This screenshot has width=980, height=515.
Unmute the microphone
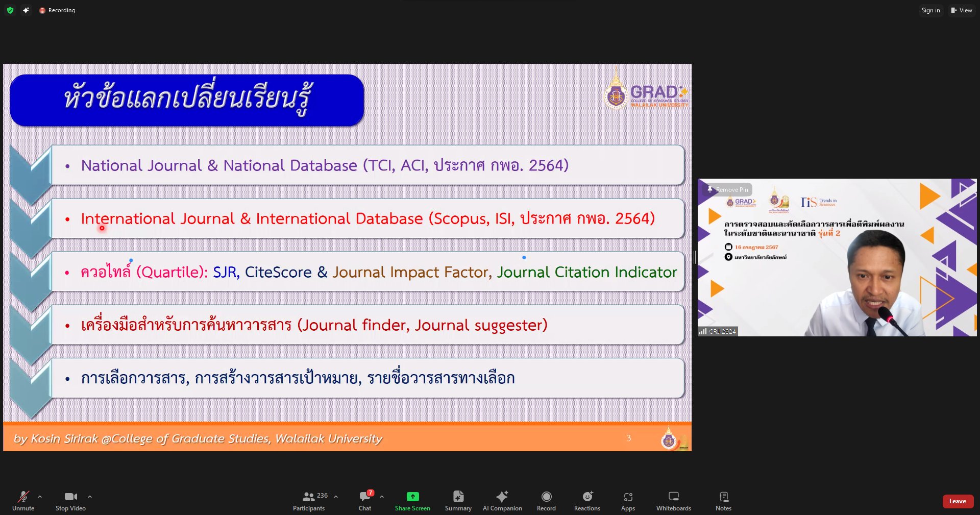23,501
